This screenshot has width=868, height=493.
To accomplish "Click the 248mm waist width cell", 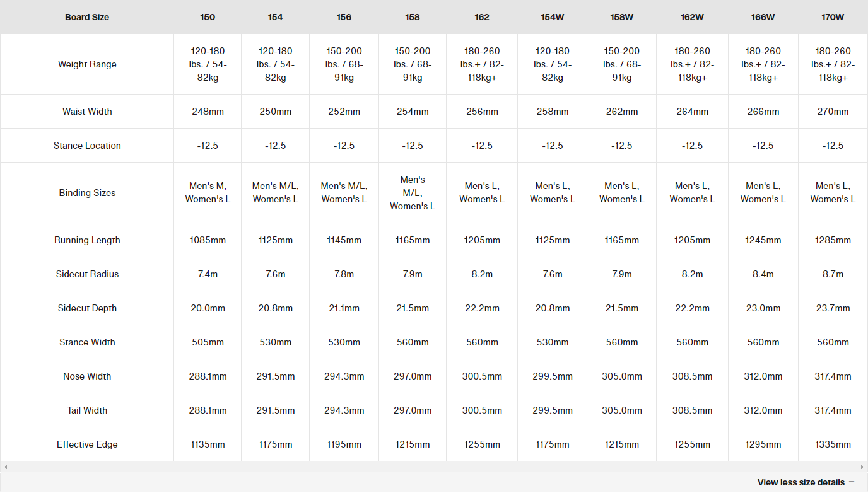I will coord(208,112).
